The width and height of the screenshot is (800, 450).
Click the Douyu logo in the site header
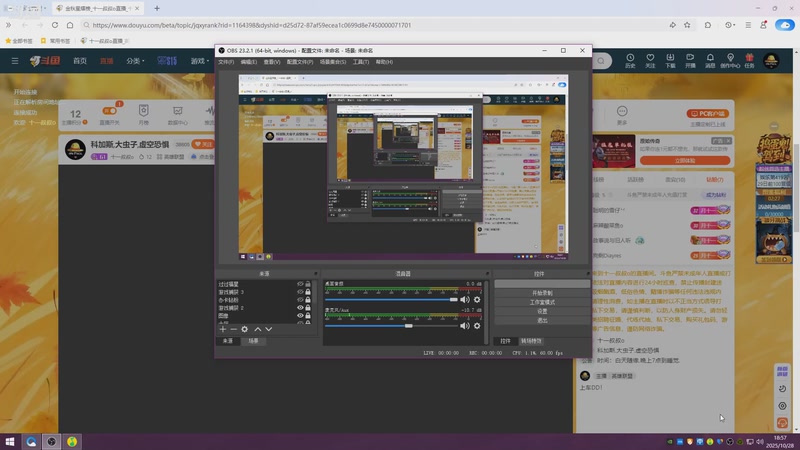coord(45,61)
